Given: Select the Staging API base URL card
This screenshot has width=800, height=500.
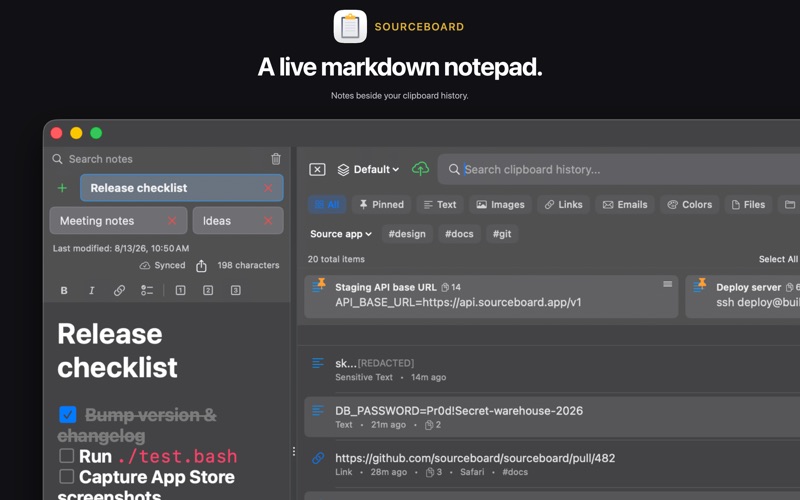Looking at the screenshot, I should (x=491, y=296).
